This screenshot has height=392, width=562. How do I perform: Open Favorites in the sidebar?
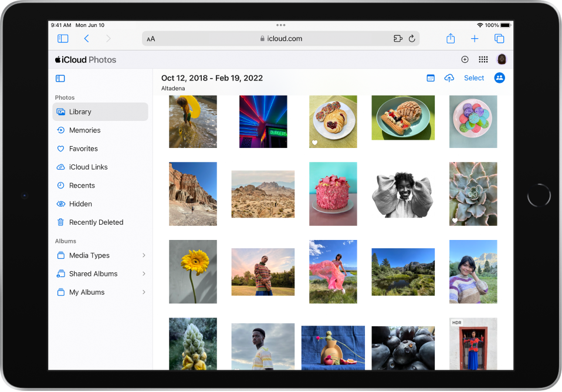pos(100,148)
